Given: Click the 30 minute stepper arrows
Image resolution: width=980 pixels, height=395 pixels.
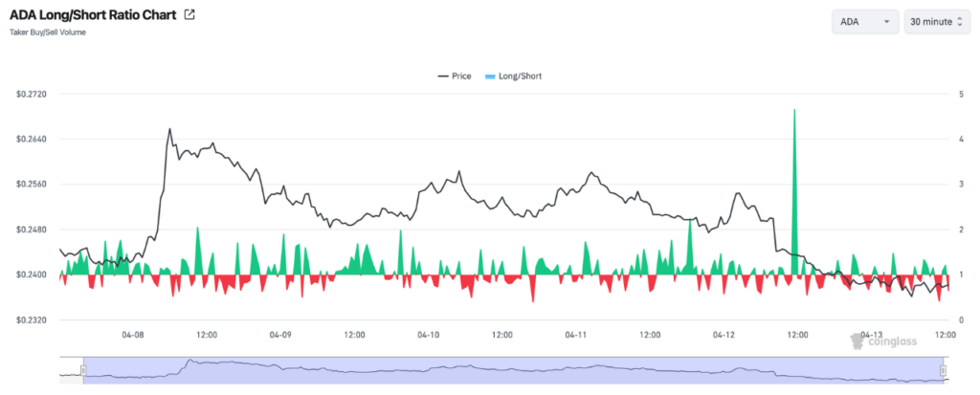Looking at the screenshot, I should coord(960,21).
